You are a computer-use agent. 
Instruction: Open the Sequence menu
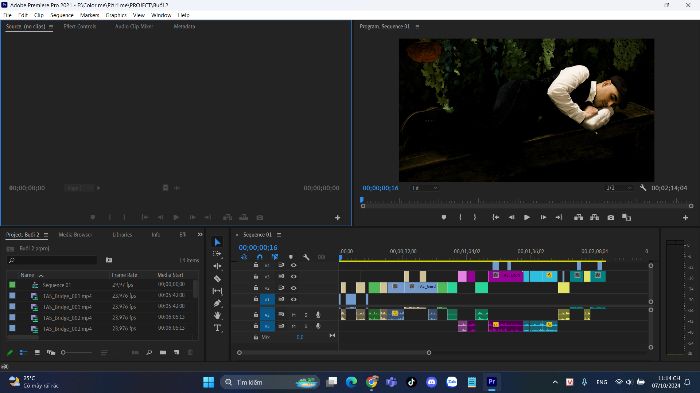(62, 15)
